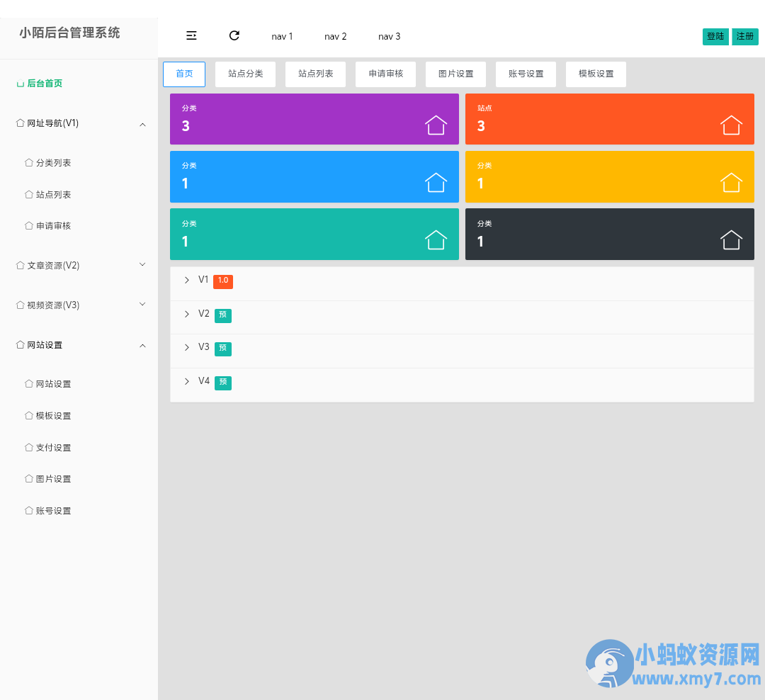Select the 首页 tab
765x700 pixels.
click(184, 74)
